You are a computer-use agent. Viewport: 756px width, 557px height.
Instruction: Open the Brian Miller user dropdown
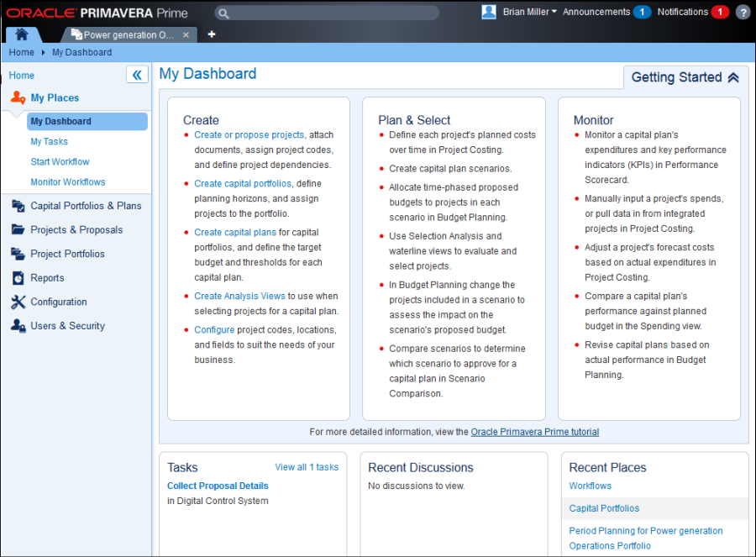(529, 12)
